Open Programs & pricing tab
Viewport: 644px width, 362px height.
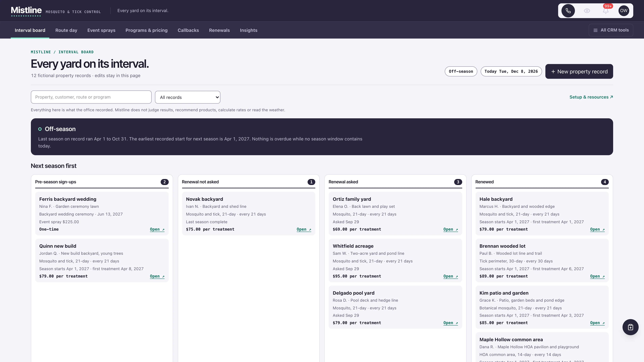click(147, 30)
